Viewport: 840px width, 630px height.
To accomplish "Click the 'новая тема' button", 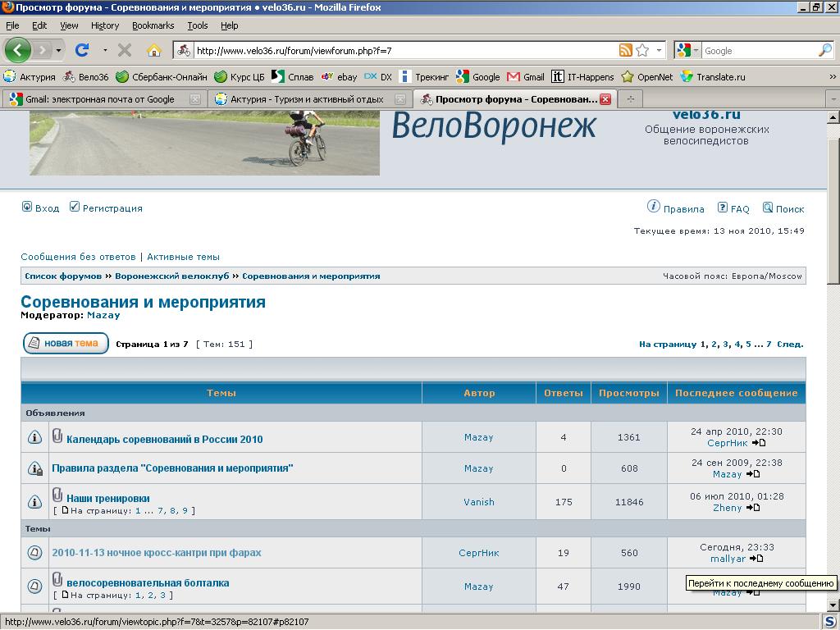I will click(66, 344).
